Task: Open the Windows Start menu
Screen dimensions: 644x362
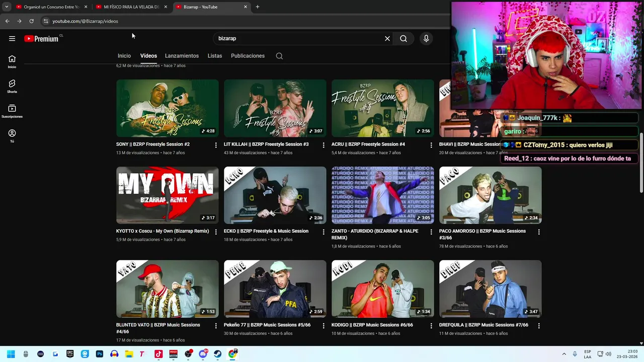Action: (11, 354)
